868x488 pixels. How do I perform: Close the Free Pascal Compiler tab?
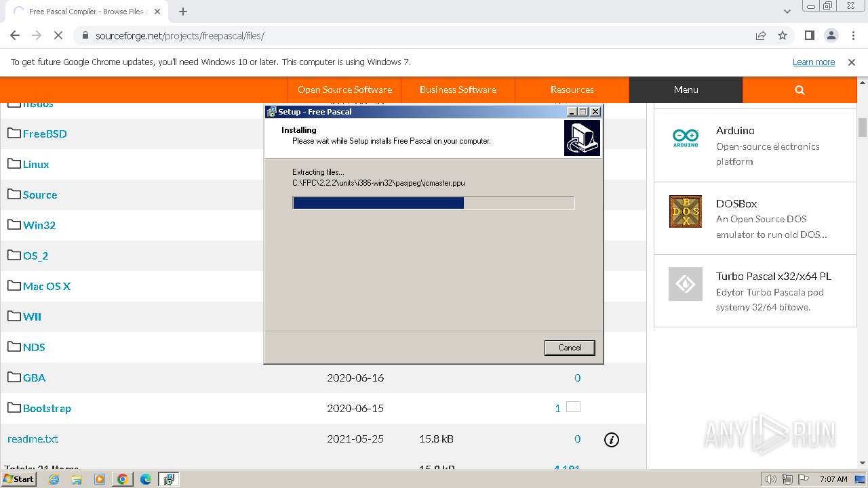[x=157, y=11]
